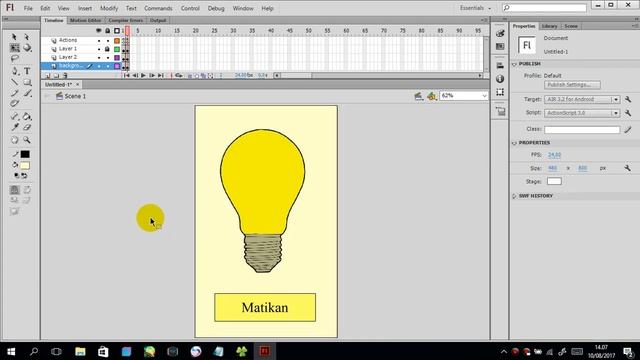This screenshot has height=360, width=640.
Task: Open the Transform panel icon in dock
Action: (x=500, y=92)
